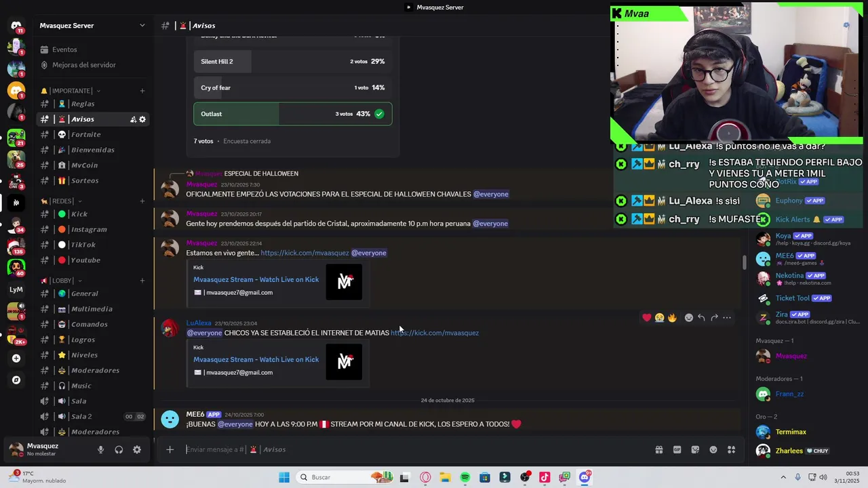The height and width of the screenshot is (488, 868).
Task: Create channel in REDES category
Action: point(142,201)
